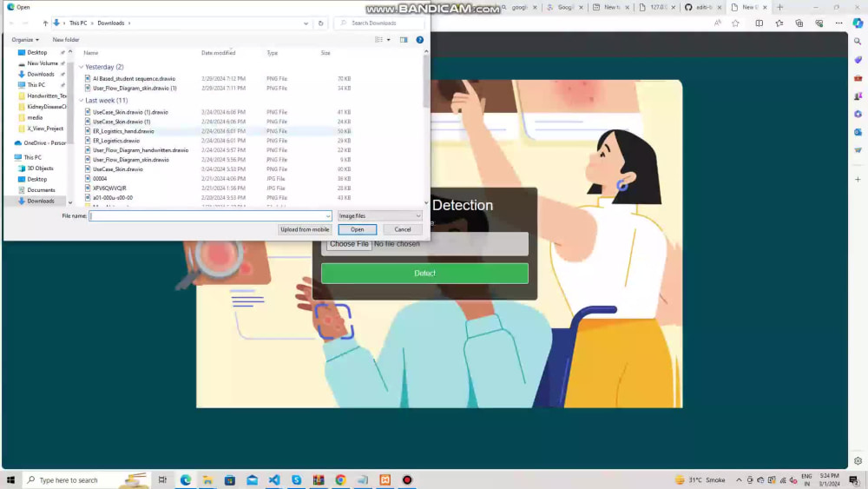Sort files by Name column header

tap(91, 53)
